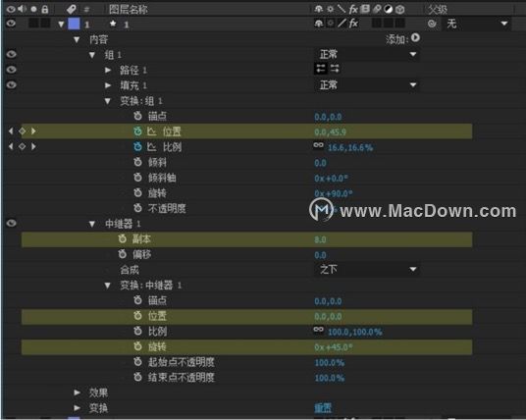This screenshot has height=420, width=526.
Task: Toggle stopwatch for 中继器 比例
Action: pos(137,331)
